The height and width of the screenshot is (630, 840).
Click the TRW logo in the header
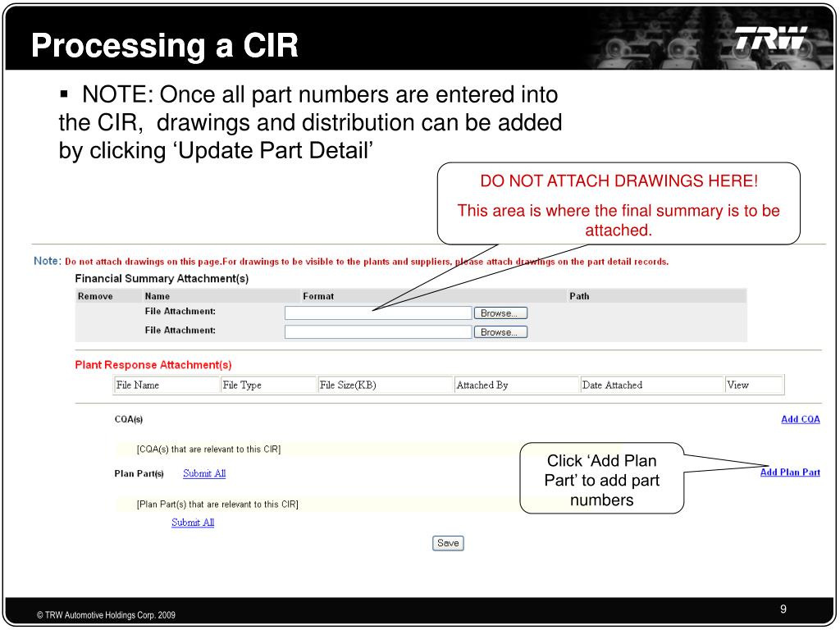pyautogui.click(x=770, y=38)
